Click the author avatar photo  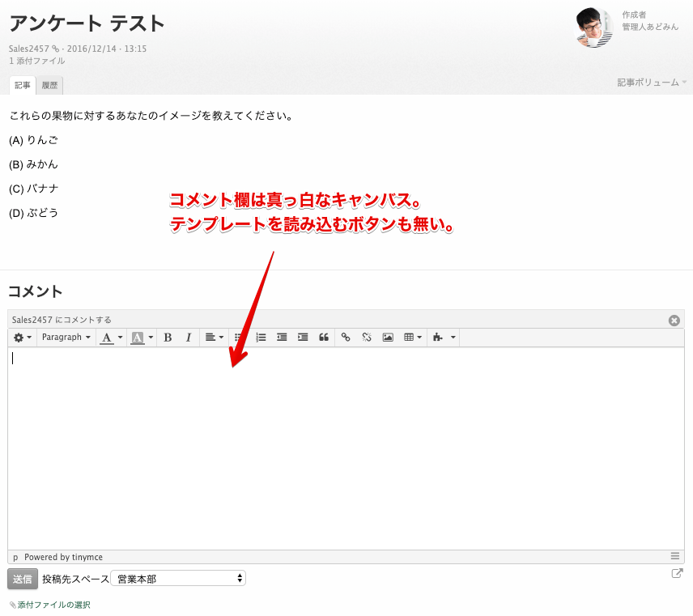[x=593, y=28]
